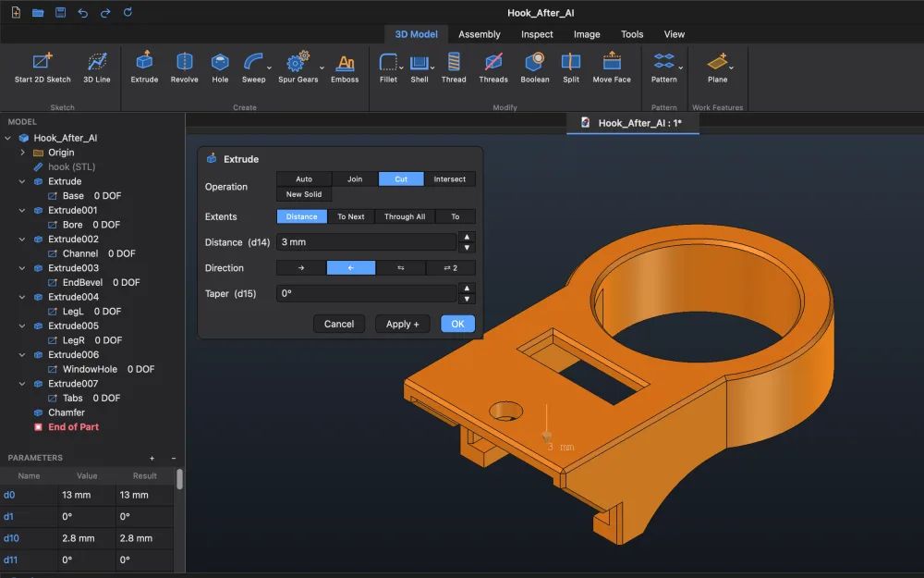Open the Spur Gears dropdown arrow

coord(322,68)
